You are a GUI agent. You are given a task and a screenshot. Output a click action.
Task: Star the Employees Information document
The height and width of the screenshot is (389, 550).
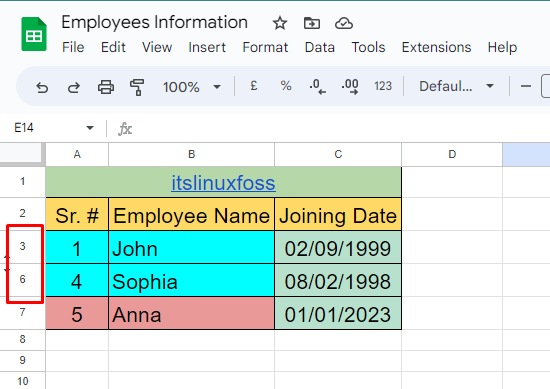point(280,24)
